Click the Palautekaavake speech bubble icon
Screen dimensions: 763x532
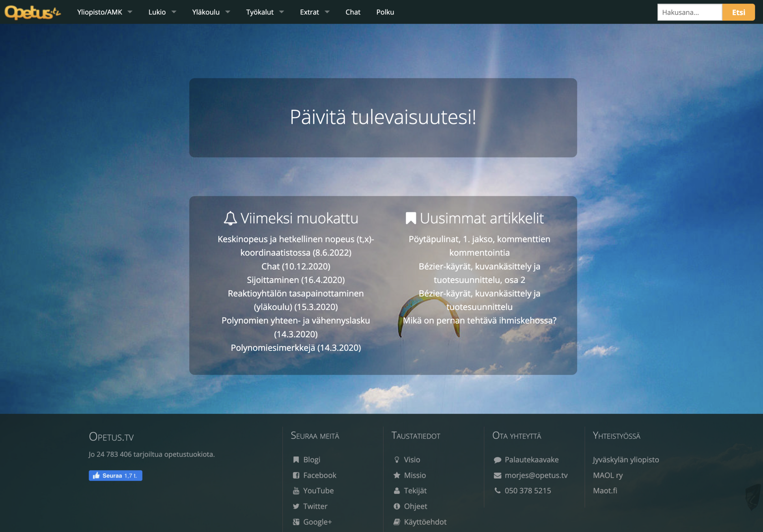497,460
